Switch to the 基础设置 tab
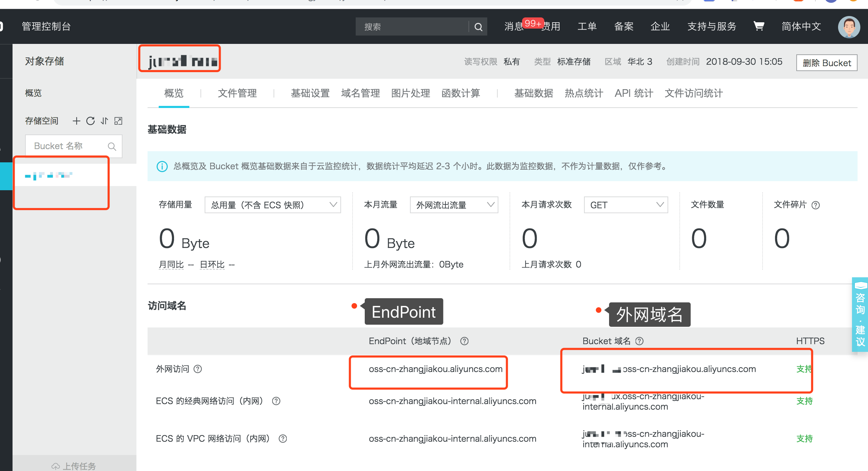868x471 pixels. pos(310,93)
